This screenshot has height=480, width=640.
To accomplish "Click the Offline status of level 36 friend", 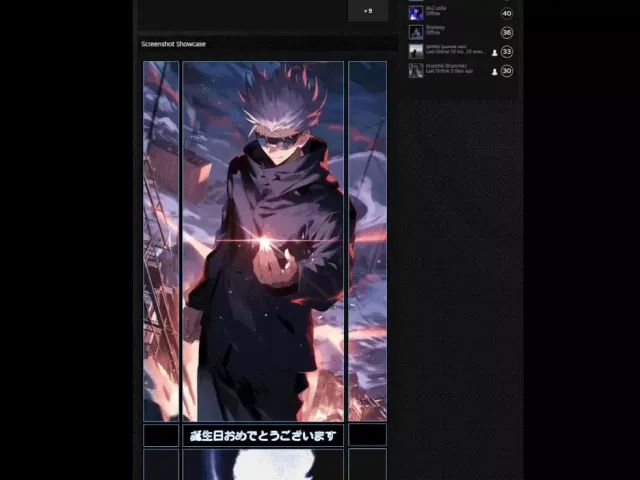I will tap(433, 33).
